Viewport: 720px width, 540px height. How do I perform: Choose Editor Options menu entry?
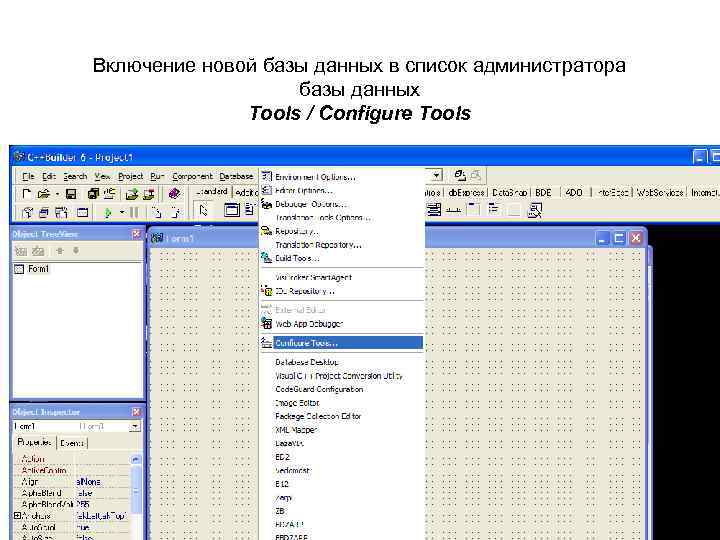(x=342, y=190)
